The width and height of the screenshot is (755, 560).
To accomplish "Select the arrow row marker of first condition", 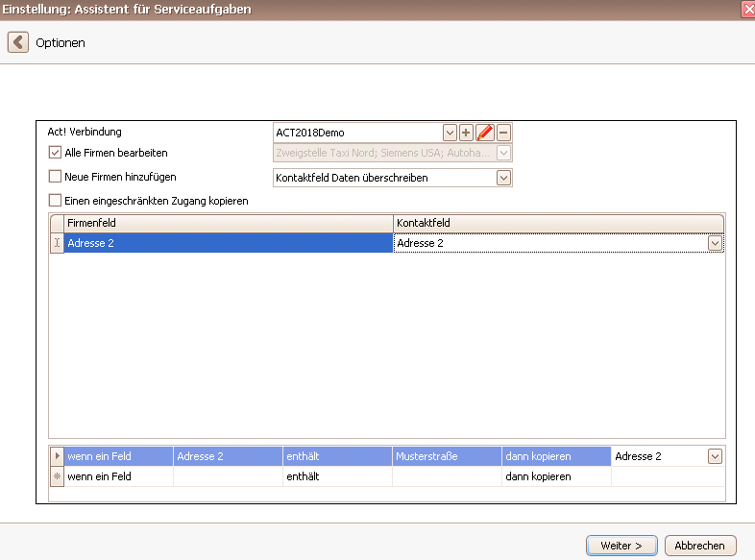I will 57,456.
